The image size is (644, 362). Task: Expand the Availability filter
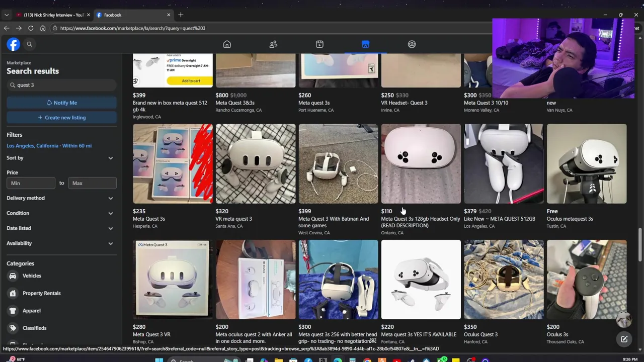61,243
